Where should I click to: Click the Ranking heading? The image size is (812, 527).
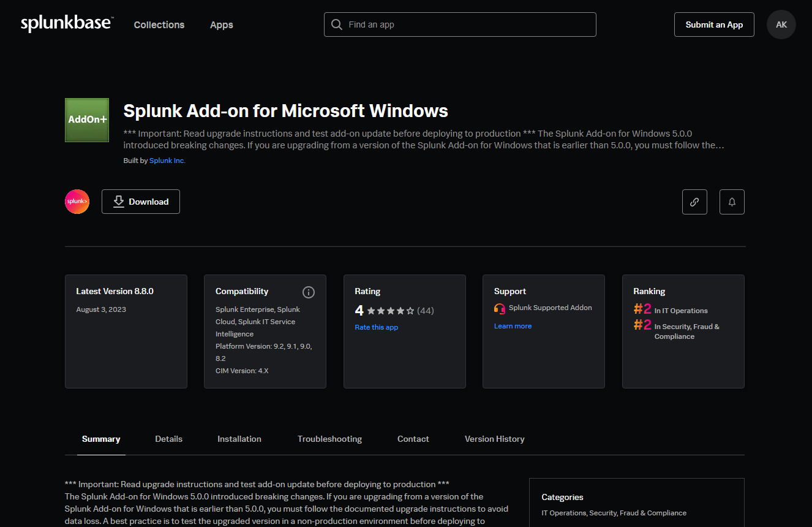click(x=649, y=291)
